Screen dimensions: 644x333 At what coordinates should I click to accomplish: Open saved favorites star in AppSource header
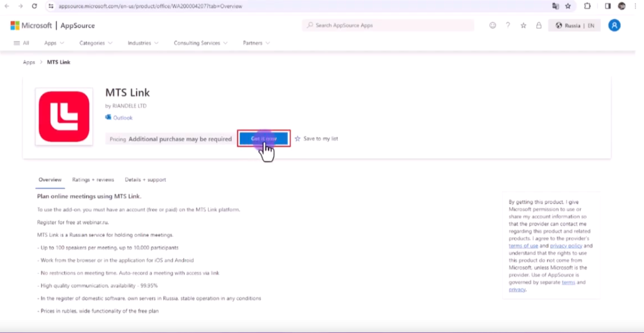[523, 26]
